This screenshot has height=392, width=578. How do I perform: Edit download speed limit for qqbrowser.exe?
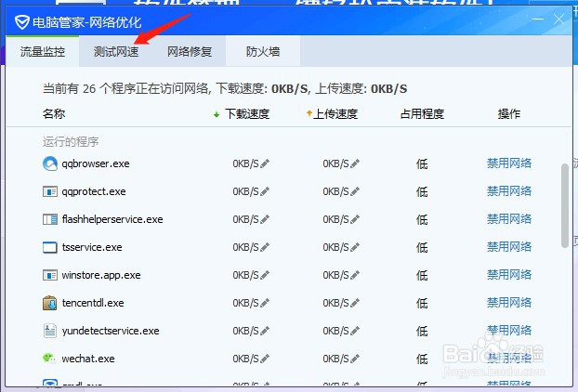click(x=265, y=163)
